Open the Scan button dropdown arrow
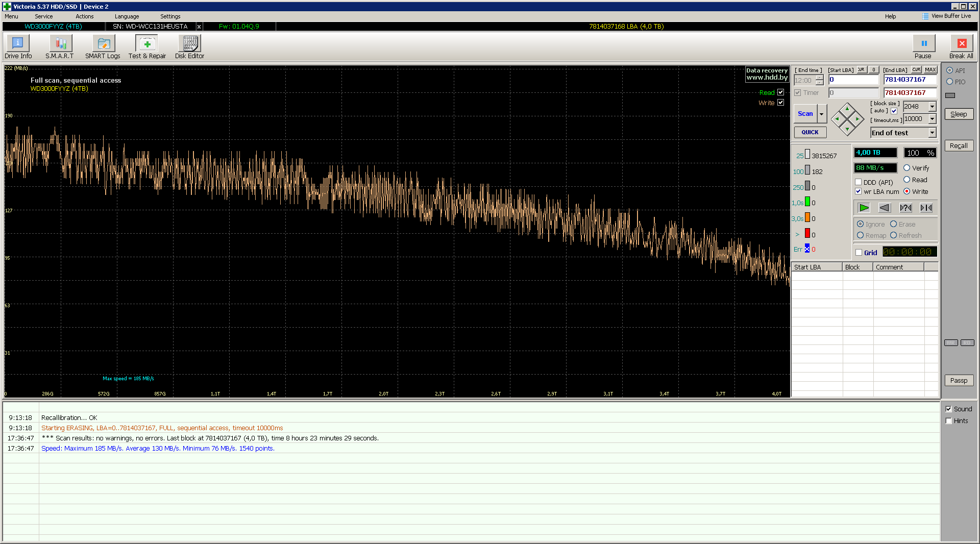This screenshot has width=980, height=544. click(x=822, y=114)
